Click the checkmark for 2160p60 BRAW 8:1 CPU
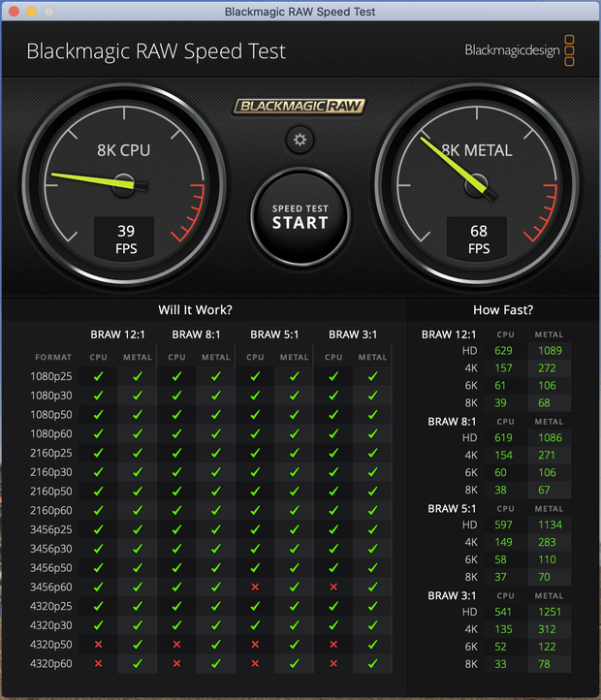This screenshot has width=601, height=700. pyautogui.click(x=176, y=510)
